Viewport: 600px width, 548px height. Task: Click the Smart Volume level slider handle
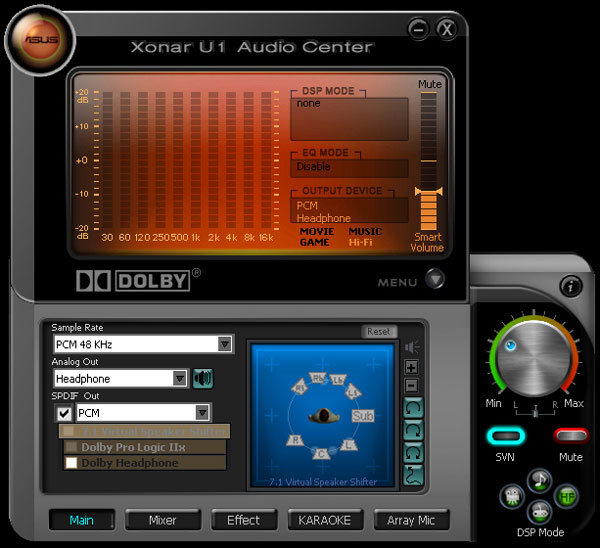[429, 191]
